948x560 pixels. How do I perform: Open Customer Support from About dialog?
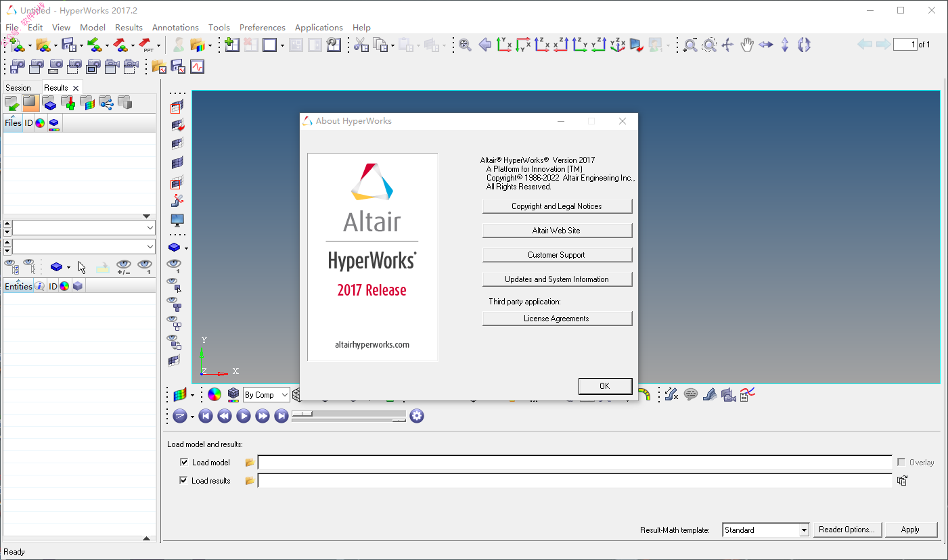click(x=557, y=255)
